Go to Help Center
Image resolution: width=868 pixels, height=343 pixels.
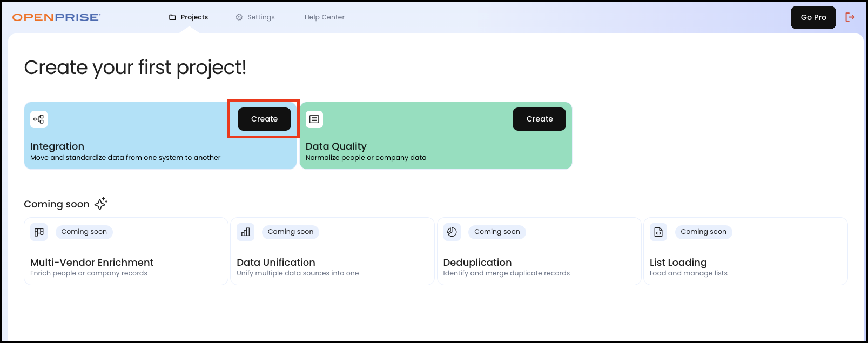324,17
